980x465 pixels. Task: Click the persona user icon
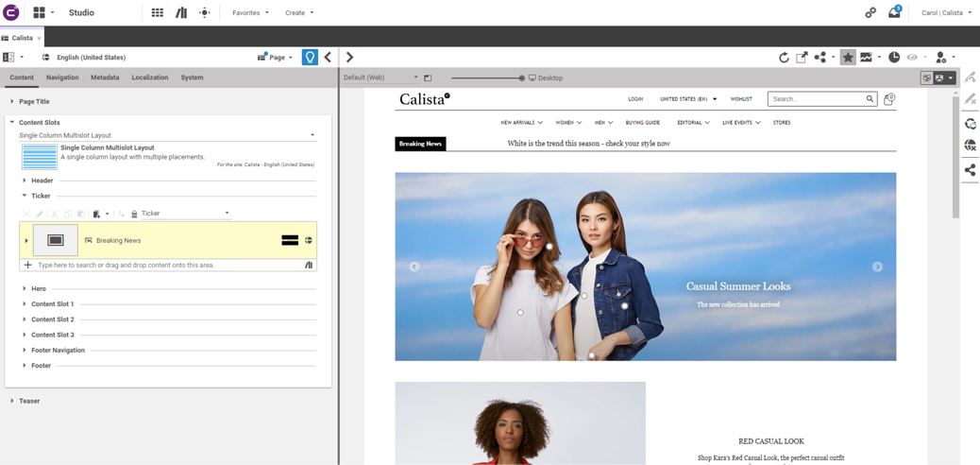pos(940,58)
